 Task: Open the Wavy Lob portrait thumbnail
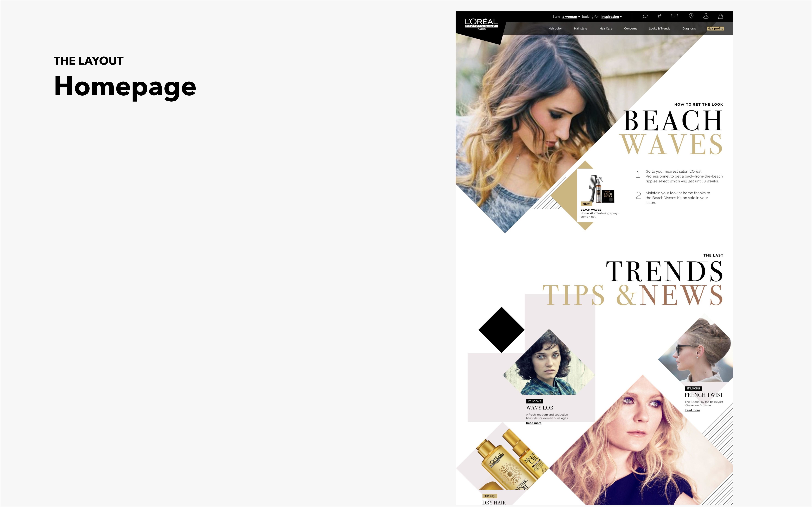(549, 362)
